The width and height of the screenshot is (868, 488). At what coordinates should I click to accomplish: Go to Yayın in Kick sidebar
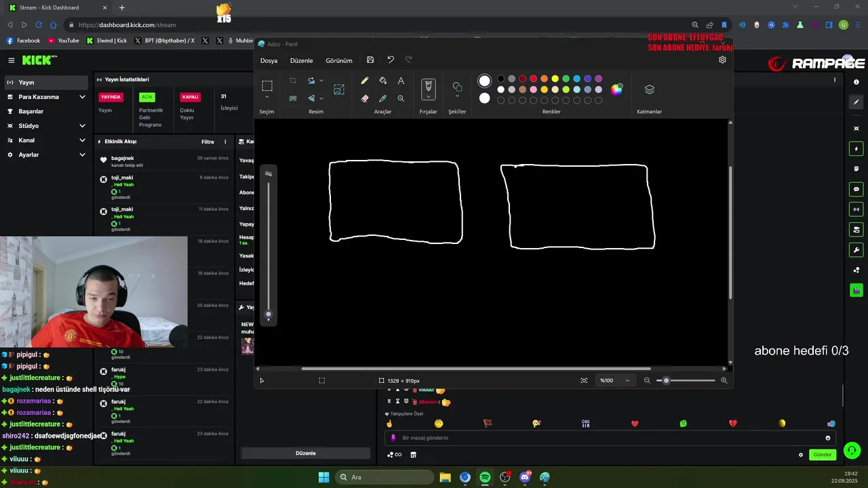click(45, 83)
